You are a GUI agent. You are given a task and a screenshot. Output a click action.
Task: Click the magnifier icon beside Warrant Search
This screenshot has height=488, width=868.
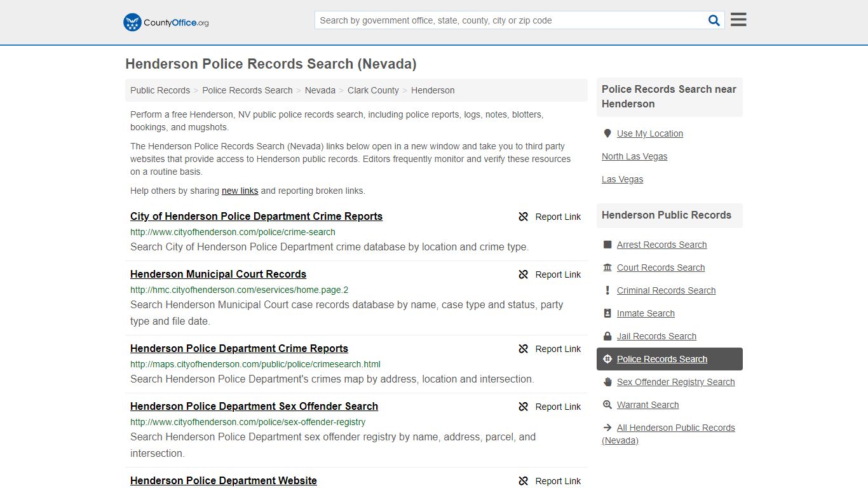click(x=607, y=405)
